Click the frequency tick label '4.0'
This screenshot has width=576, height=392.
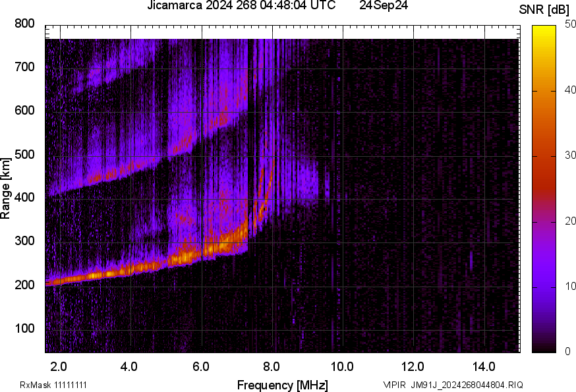[x=129, y=367]
